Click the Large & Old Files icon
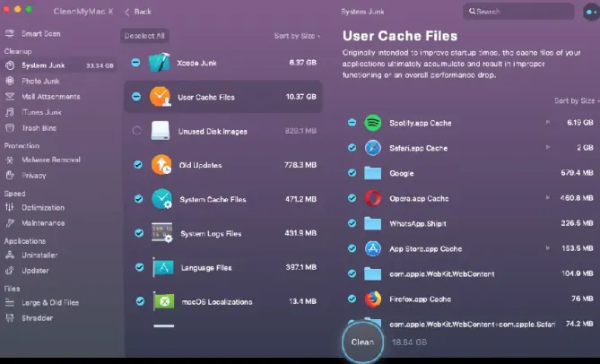Screen dimensions: 600x364 tap(10, 302)
